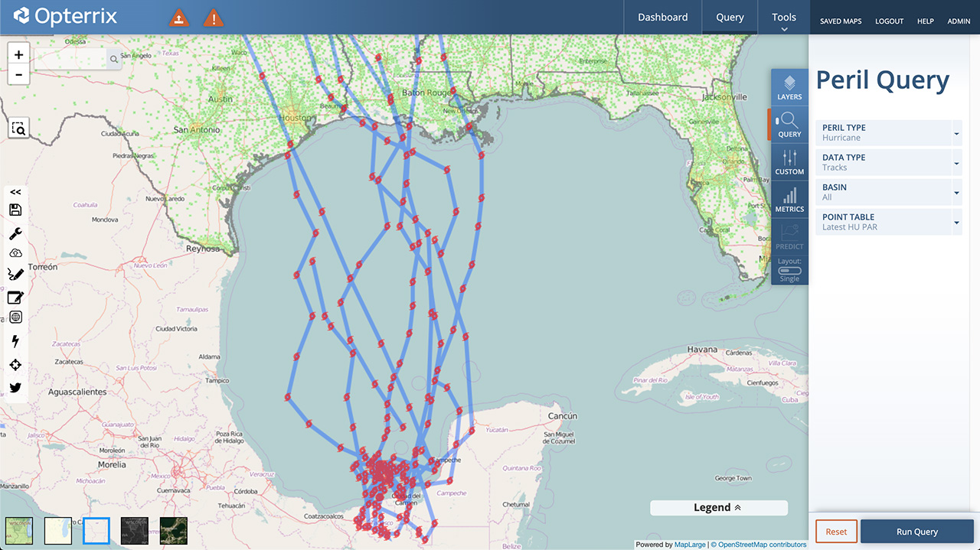Open the annotation note edit tool
This screenshot has height=550, width=980.
click(15, 298)
